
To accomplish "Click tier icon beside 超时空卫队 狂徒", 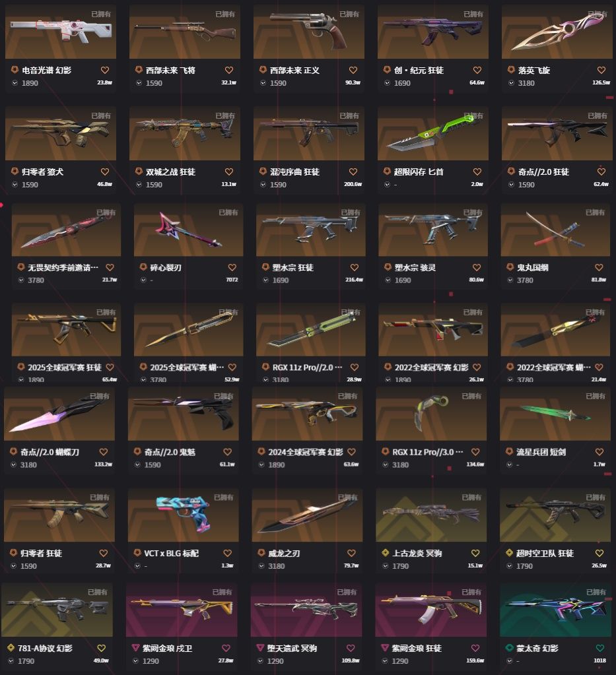I will pos(509,553).
